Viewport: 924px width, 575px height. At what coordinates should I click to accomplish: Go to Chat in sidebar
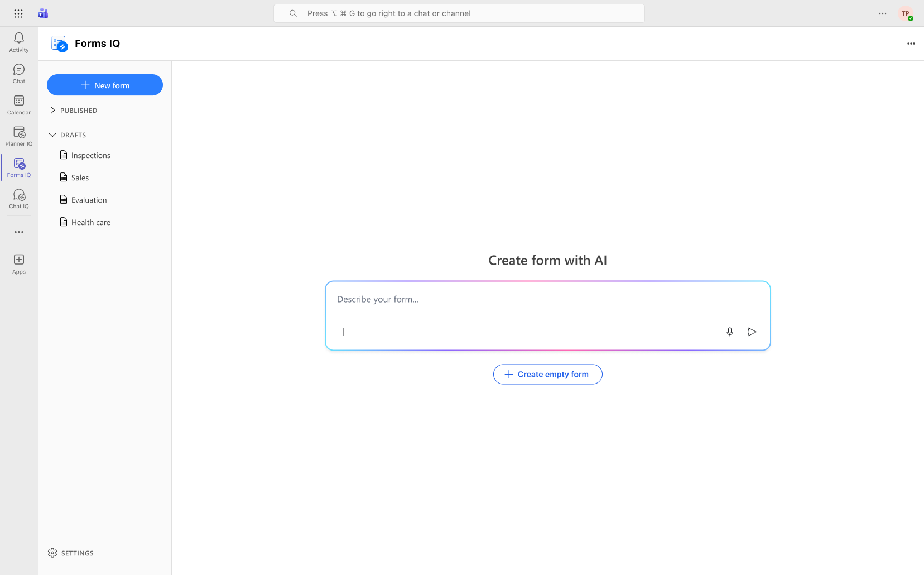(19, 74)
